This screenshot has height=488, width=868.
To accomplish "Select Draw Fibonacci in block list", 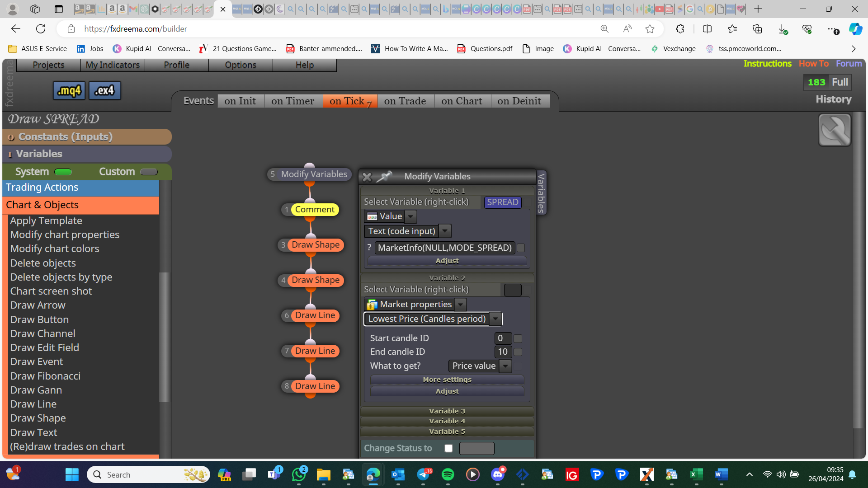I will coord(45,376).
